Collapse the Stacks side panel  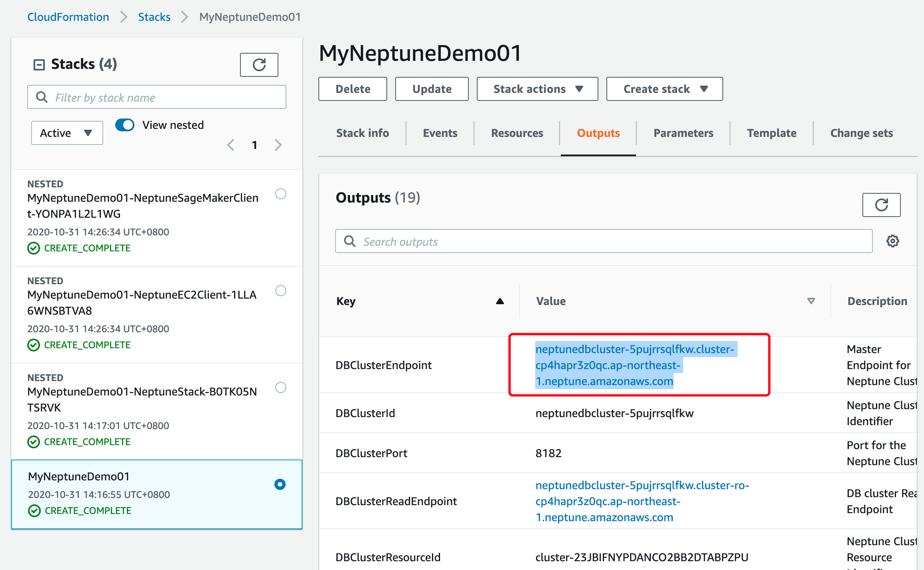pyautogui.click(x=39, y=64)
